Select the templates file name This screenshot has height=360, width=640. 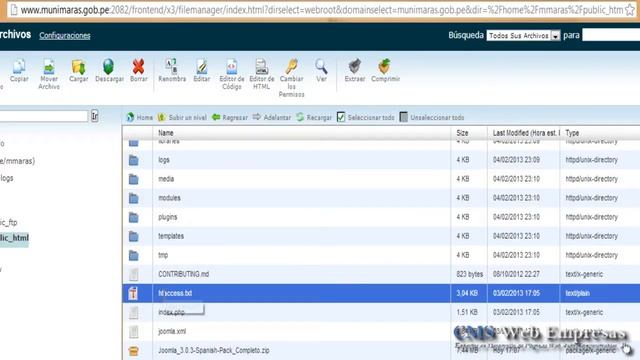click(171, 236)
